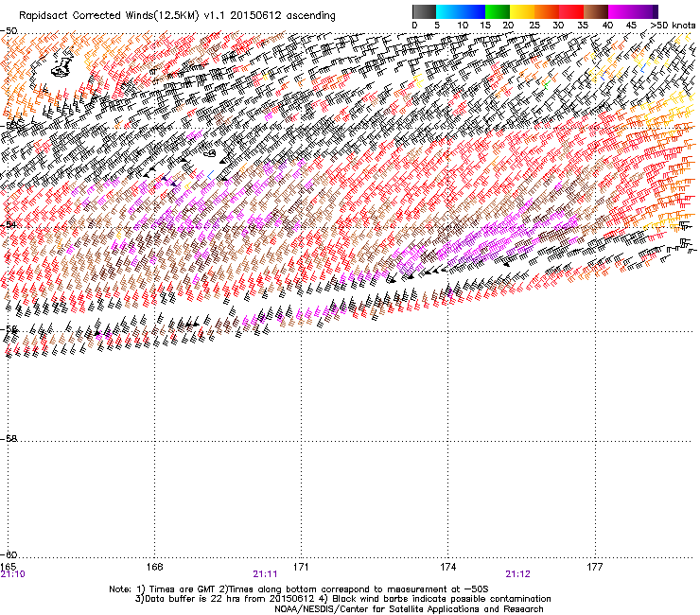Click the -58 latitude axis label
The width and height of the screenshot is (700, 615).
9,439
